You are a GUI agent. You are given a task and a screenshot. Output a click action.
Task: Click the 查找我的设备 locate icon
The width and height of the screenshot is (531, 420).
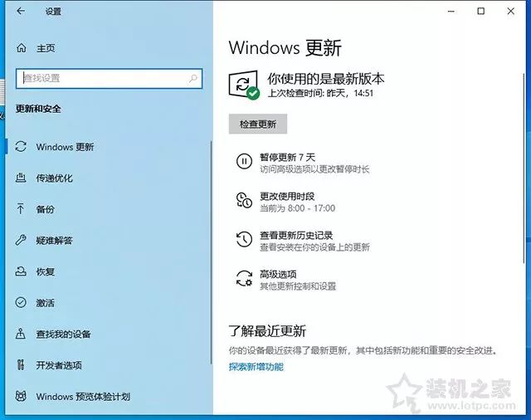tap(21, 334)
